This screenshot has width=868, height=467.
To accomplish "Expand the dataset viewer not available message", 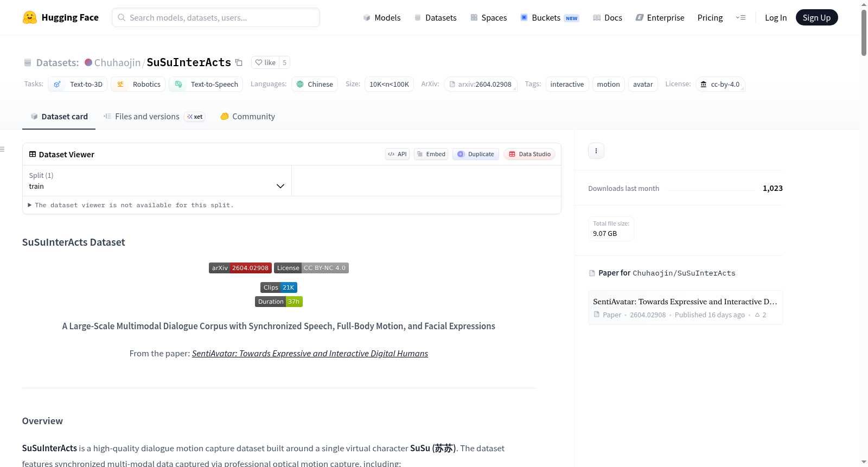I will pyautogui.click(x=131, y=205).
